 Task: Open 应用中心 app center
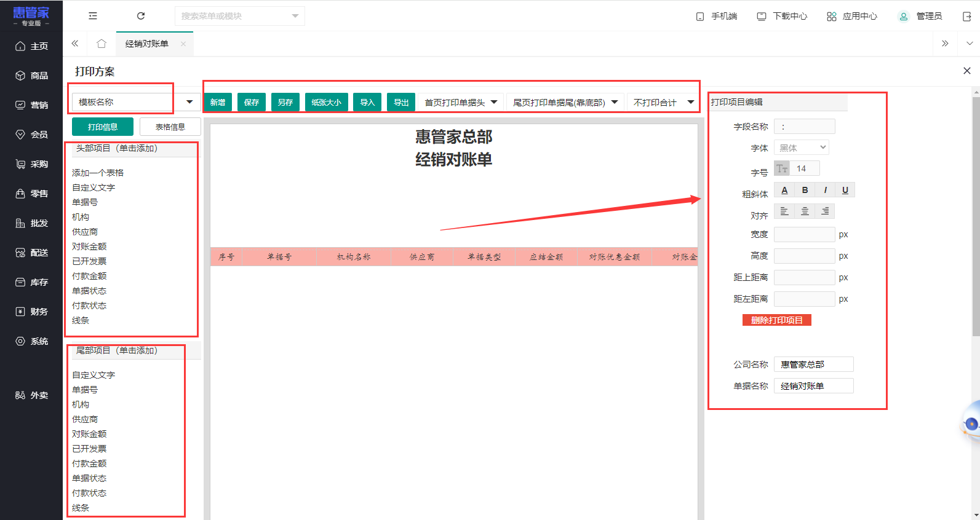pyautogui.click(x=852, y=16)
